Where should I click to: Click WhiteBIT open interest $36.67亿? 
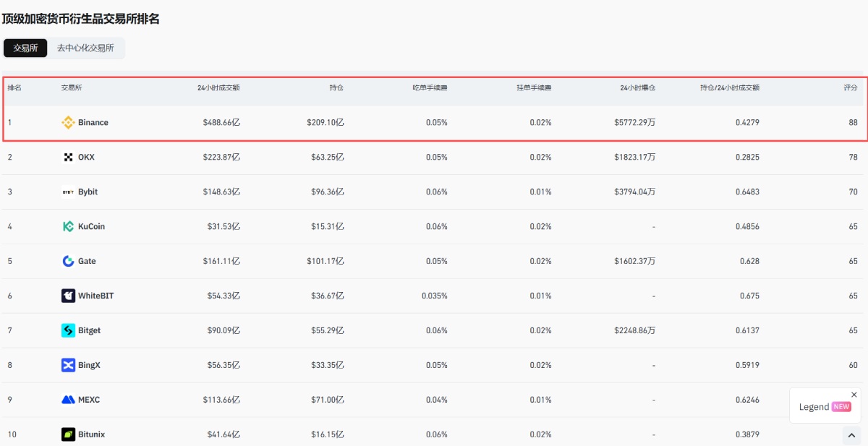point(328,296)
